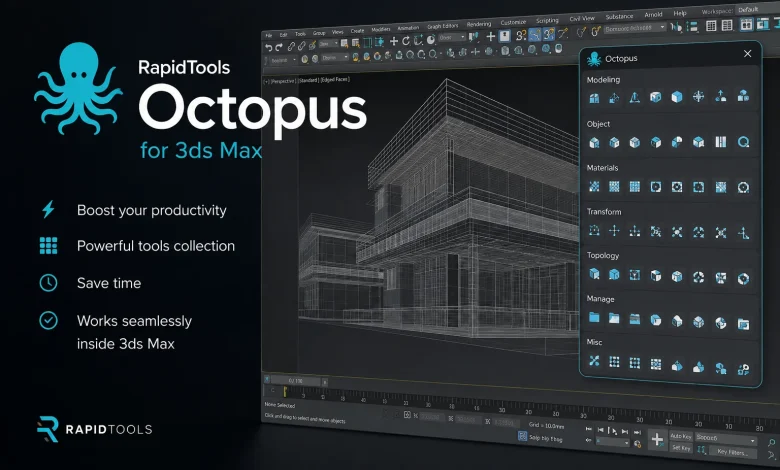Toggle the 3D Snaps button
Screen dimensions: 780x470
click(520, 35)
